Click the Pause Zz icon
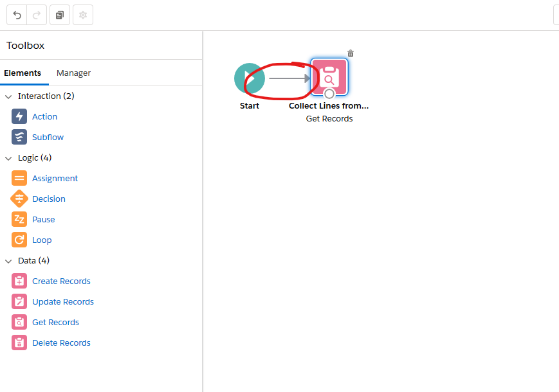Viewport: 559px width, 392px height. pos(19,219)
